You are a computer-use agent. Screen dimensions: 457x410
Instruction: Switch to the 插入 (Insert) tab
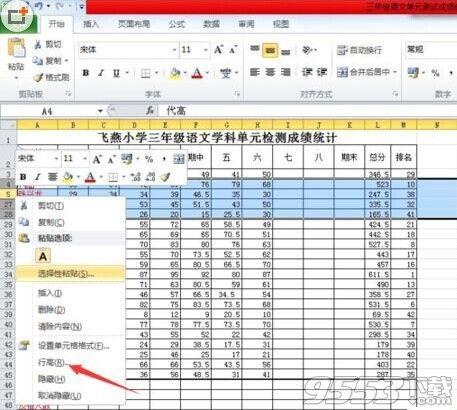tap(91, 24)
